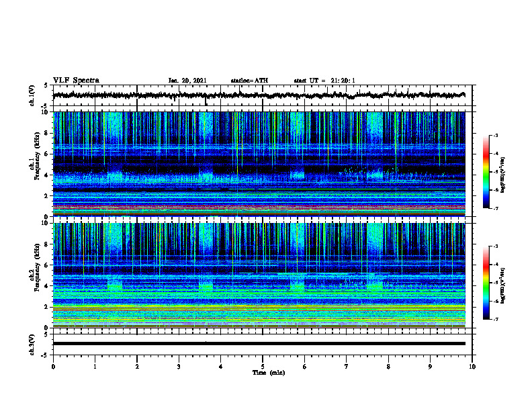Click the VLF Spectra title
The image size is (532, 411).
pyautogui.click(x=76, y=80)
